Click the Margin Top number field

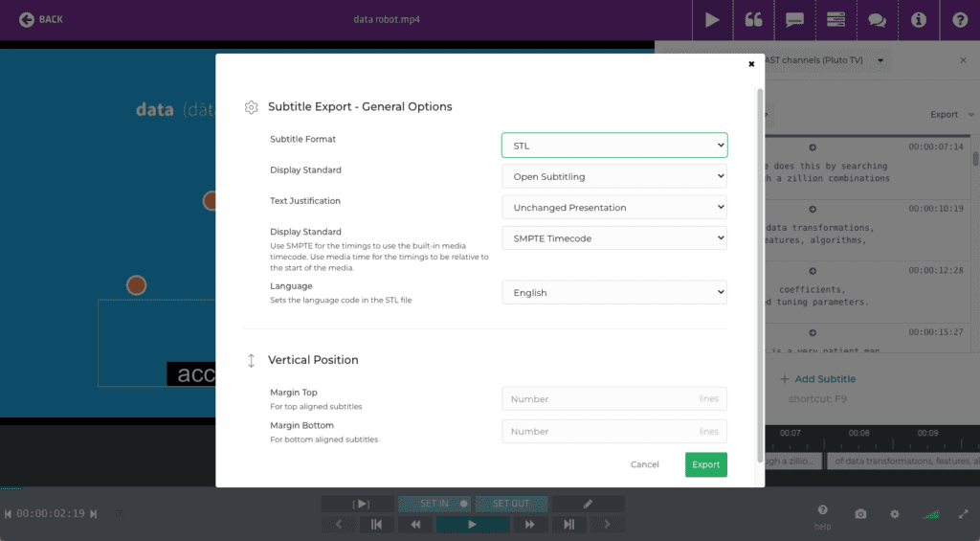tap(613, 398)
